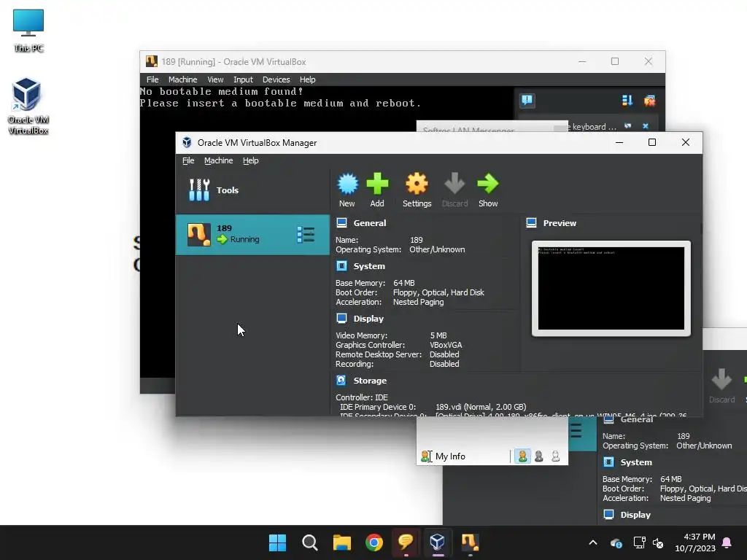Select the orange user status icon in Messenger
This screenshot has height=560, width=747.
click(522, 456)
